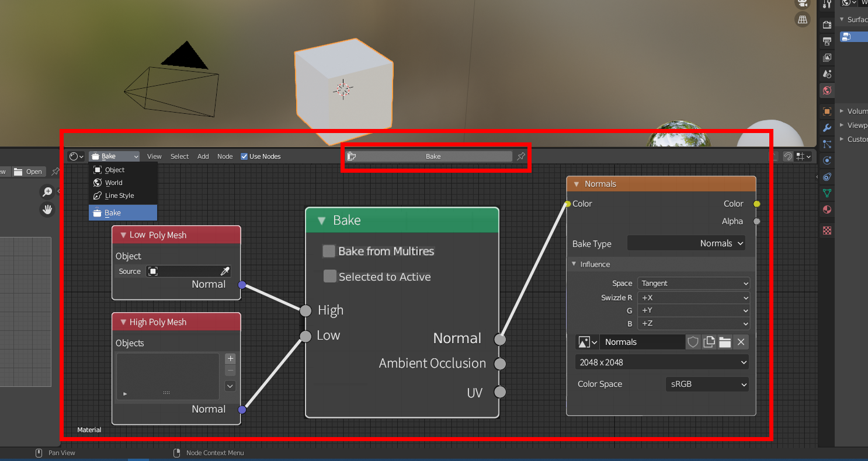Open the Bake Type Normals dropdown

tap(686, 243)
